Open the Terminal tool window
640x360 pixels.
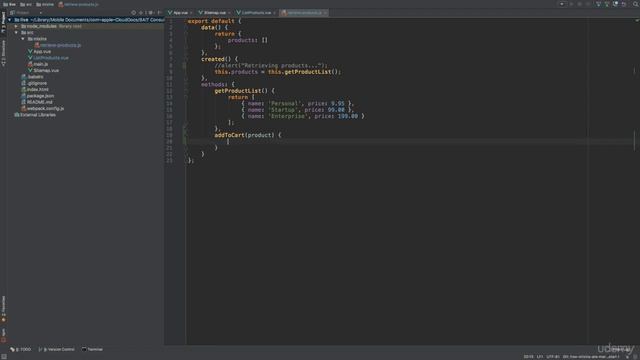92,349
